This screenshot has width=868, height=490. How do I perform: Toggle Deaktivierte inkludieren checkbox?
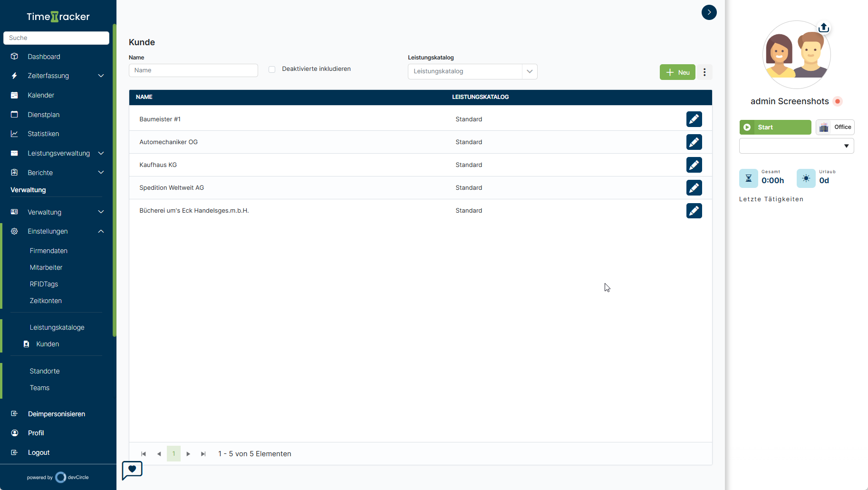click(272, 69)
